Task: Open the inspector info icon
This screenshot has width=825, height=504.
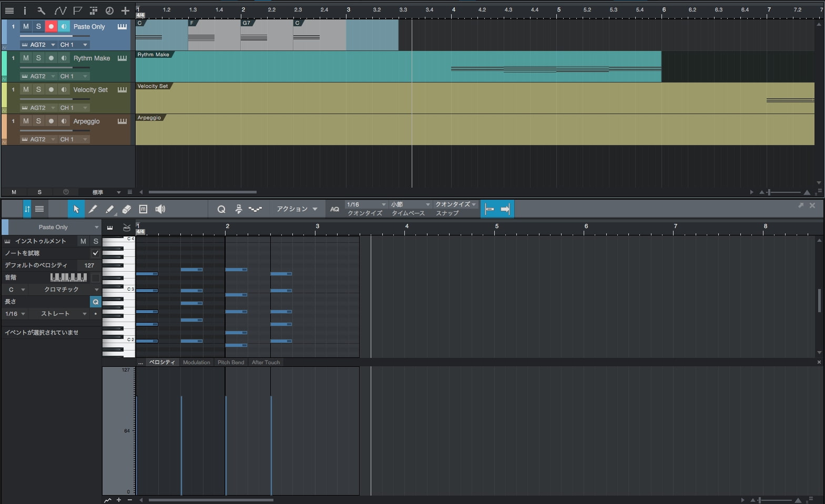Action: pyautogui.click(x=25, y=11)
